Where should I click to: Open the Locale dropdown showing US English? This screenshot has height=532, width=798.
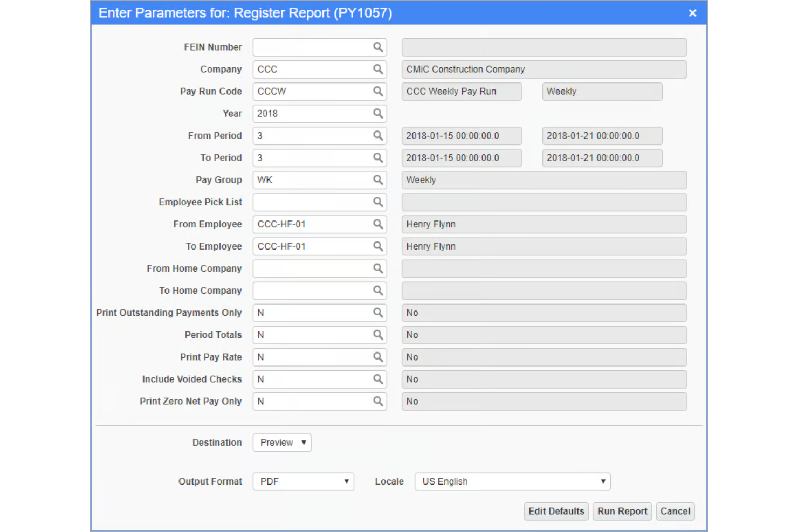[x=512, y=481]
